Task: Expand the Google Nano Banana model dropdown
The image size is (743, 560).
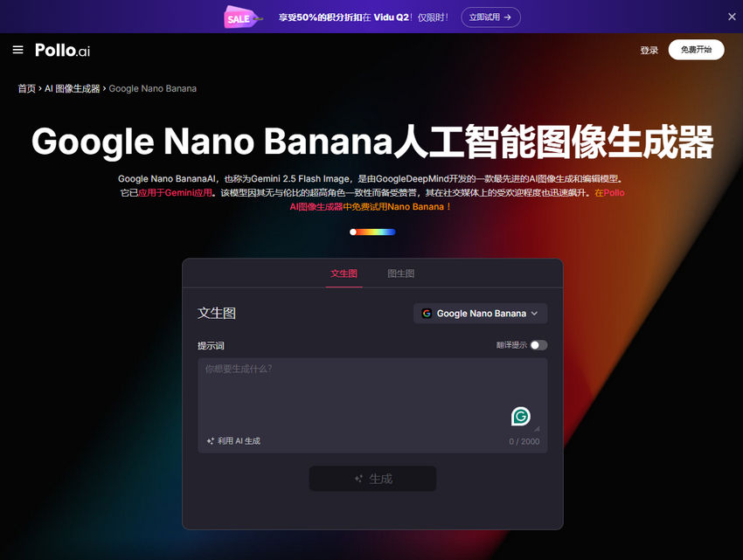Action: click(x=481, y=314)
